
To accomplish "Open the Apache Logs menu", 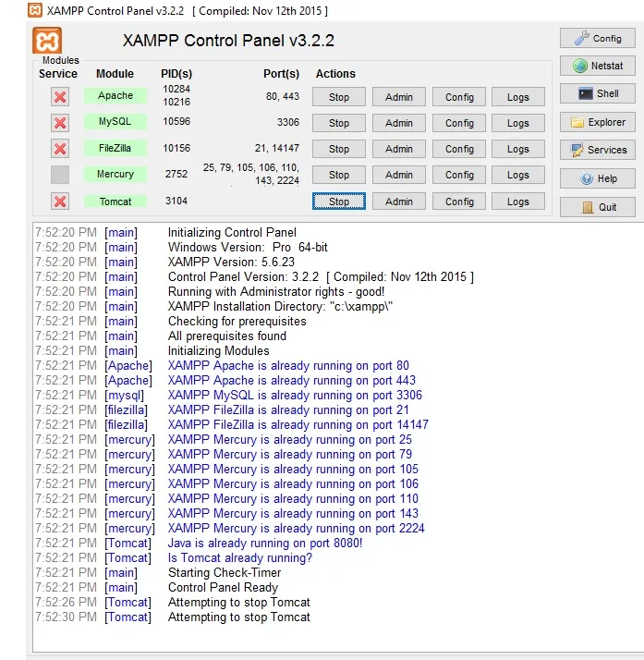I will [x=518, y=97].
